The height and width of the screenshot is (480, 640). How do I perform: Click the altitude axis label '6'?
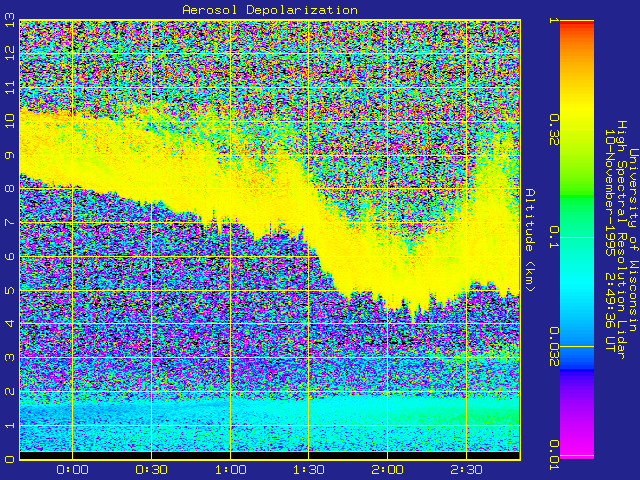(x=9, y=256)
